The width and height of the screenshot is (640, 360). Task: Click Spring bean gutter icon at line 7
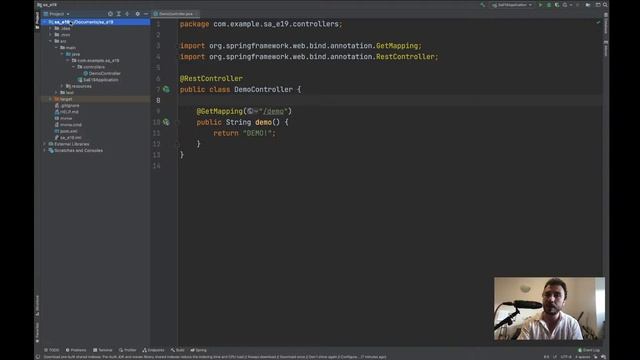pos(166,89)
